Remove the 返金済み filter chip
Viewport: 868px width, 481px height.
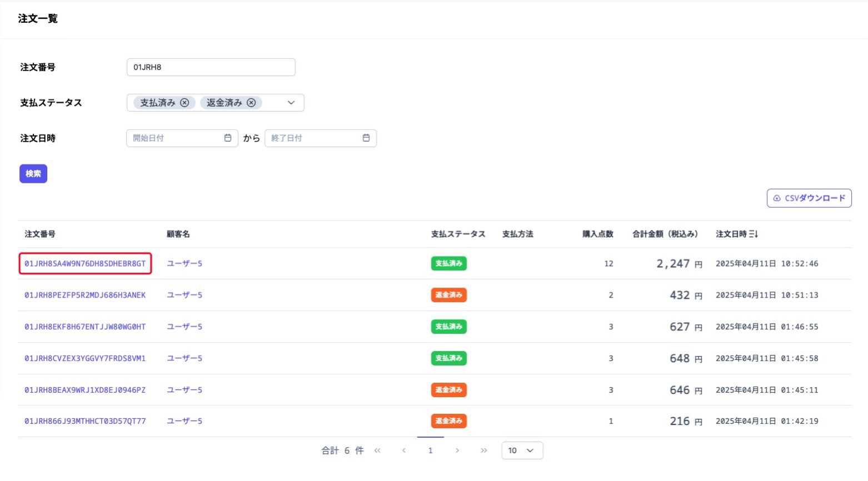click(x=251, y=102)
